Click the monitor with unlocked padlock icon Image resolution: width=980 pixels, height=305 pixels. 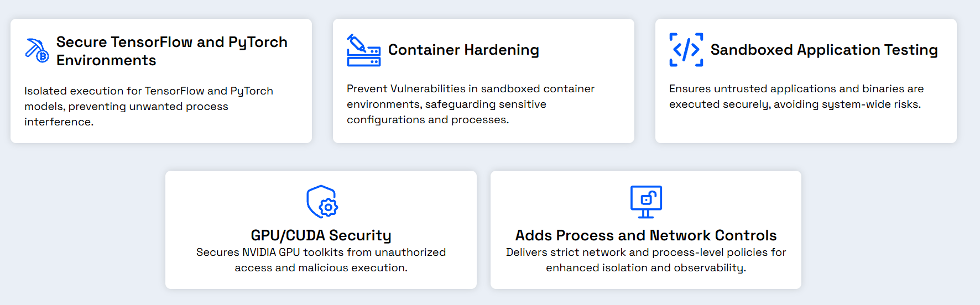[x=646, y=202]
